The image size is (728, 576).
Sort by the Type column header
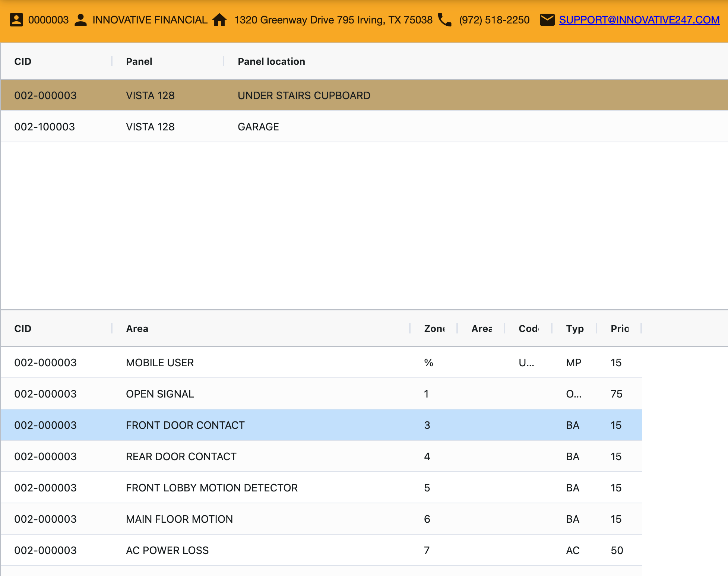[x=575, y=329]
